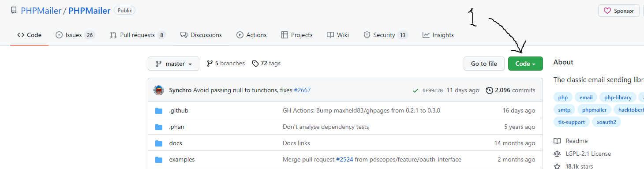Screen dimensions: 644x169
Task: Select the php topic tag
Action: [x=563, y=98]
